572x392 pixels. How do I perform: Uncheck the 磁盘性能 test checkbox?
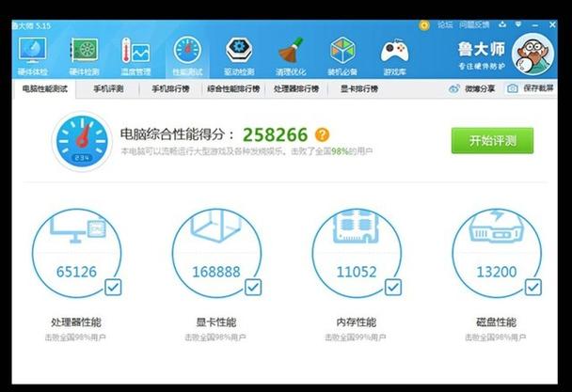(533, 287)
